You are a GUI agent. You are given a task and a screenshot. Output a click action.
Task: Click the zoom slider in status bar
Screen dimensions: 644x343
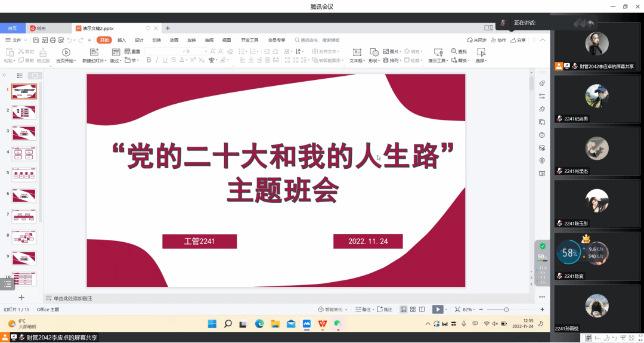[x=506, y=310]
